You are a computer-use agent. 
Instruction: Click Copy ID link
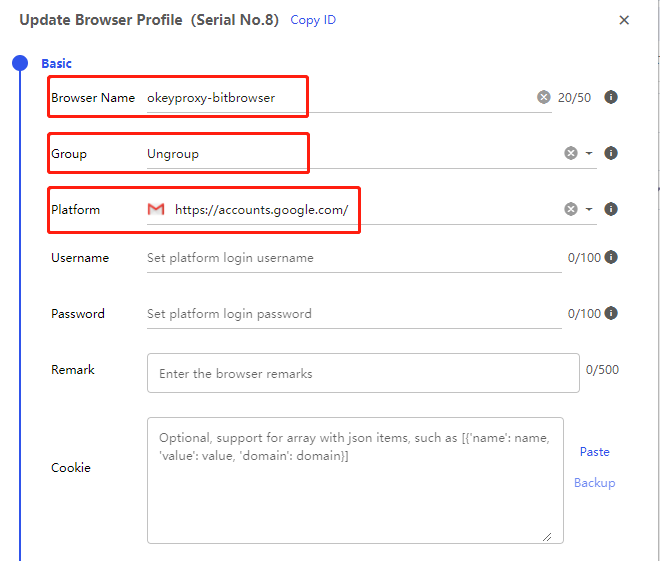(x=312, y=20)
